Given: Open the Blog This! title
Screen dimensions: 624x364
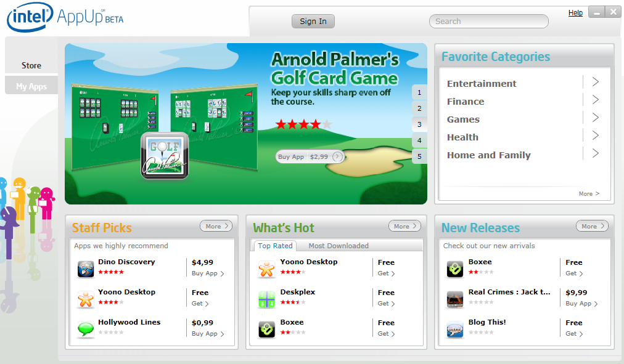Looking at the screenshot, I should 487,322.
